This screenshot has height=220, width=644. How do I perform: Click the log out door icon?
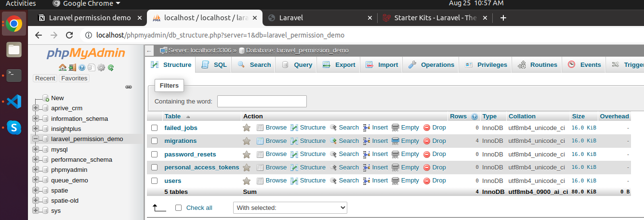[x=72, y=67]
